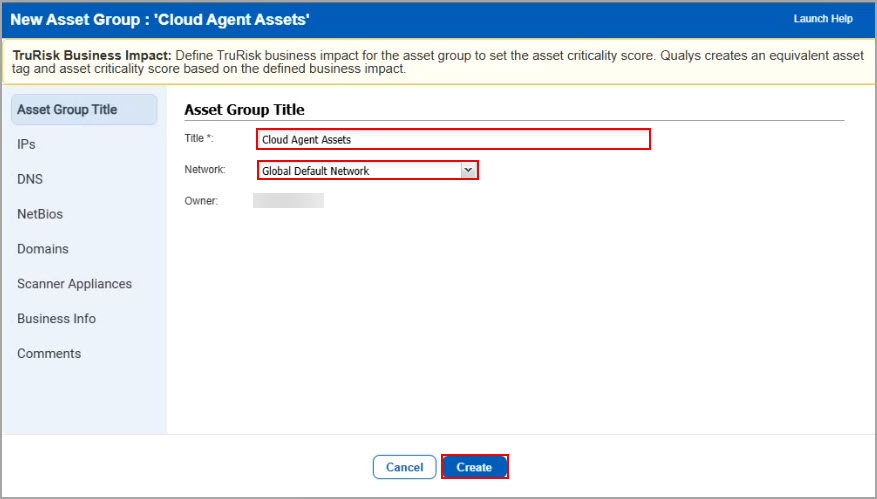The image size is (877, 499).
Task: Open the Business Info section
Action: 56,318
